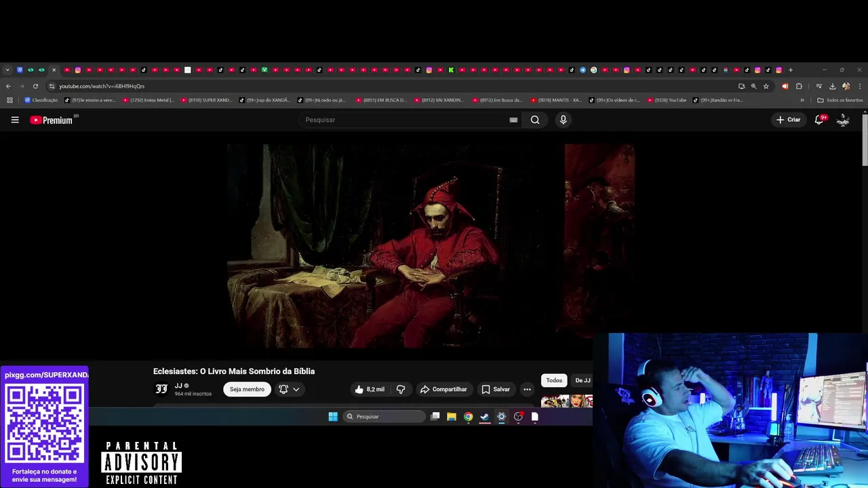Image resolution: width=868 pixels, height=488 pixels.
Task: Open File Explorer from taskbar
Action: coord(452,417)
